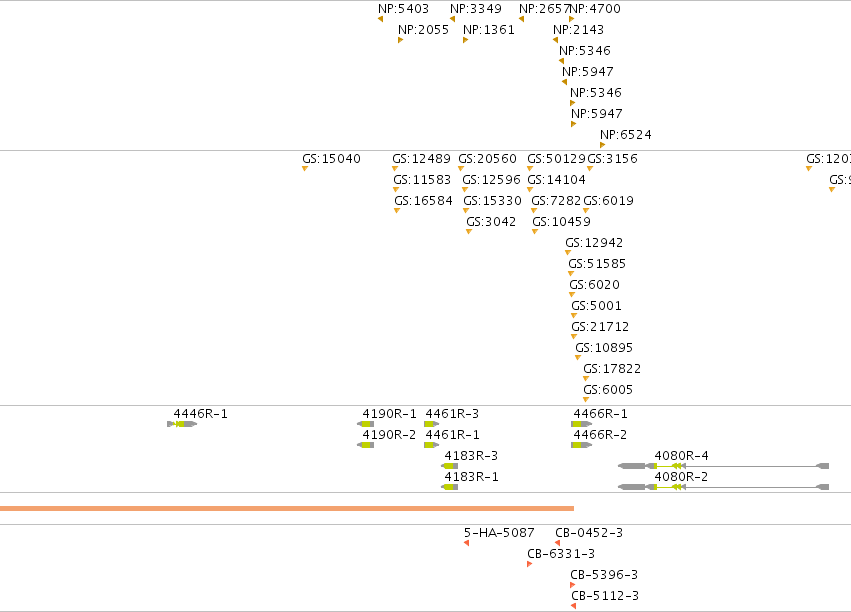Select the NP:2055 insertion

click(401, 40)
